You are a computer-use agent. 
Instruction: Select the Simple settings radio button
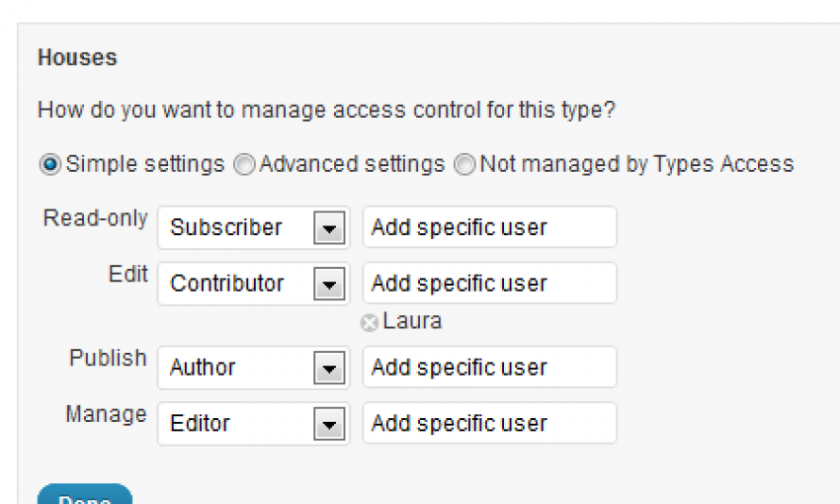[x=49, y=164]
